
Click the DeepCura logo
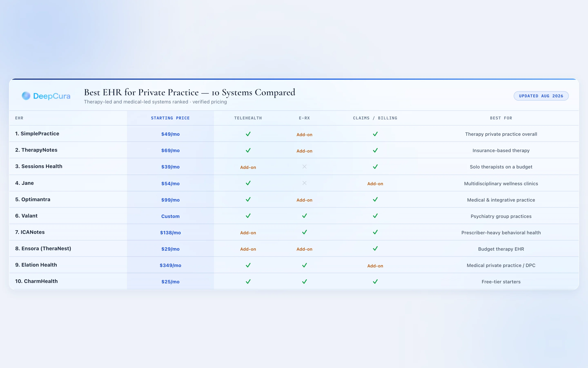[x=46, y=96]
